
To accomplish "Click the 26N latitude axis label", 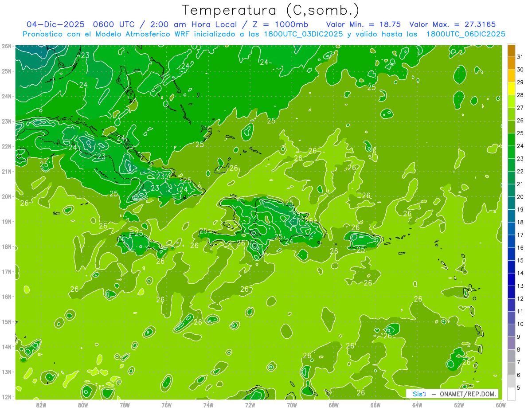I will pyautogui.click(x=7, y=46).
